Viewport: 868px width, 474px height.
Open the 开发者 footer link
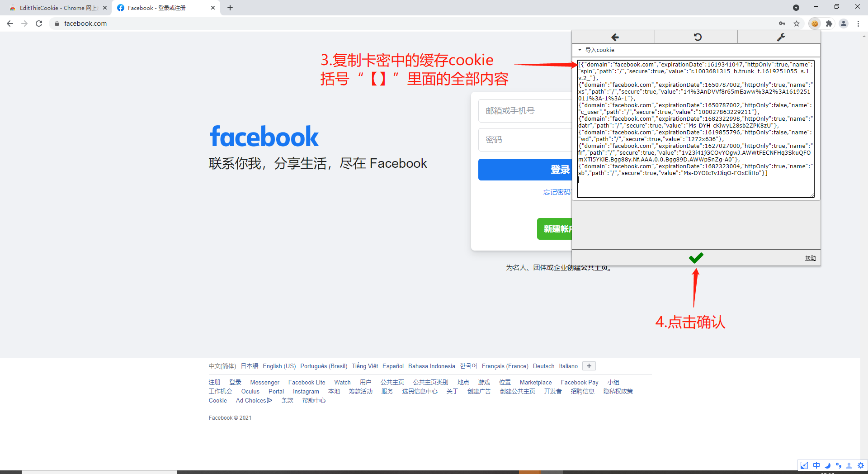click(552, 391)
